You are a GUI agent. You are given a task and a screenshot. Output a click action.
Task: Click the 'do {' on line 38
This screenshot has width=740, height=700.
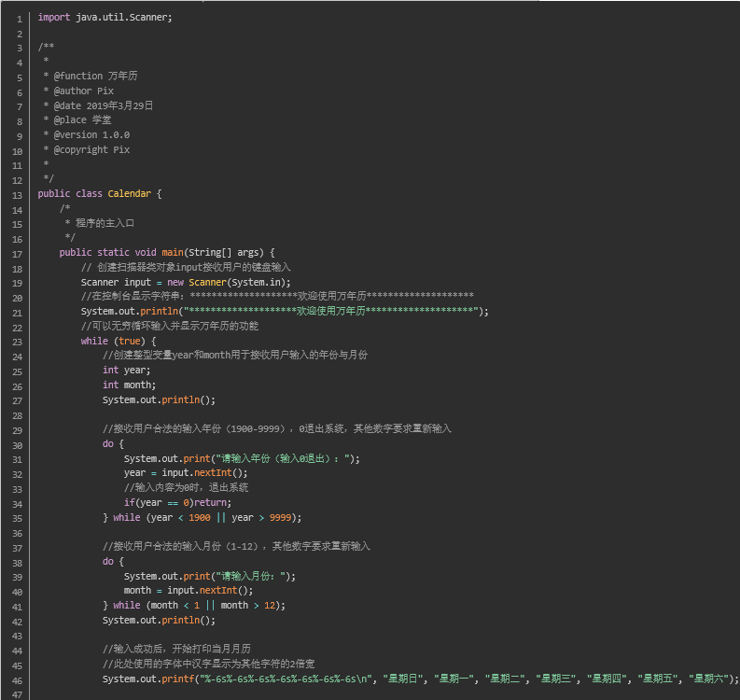click(113, 561)
